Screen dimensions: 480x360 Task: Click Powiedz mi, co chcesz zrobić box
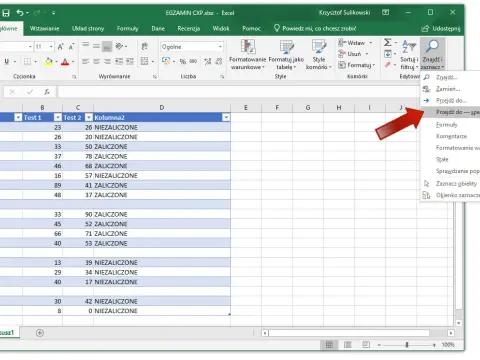315,29
